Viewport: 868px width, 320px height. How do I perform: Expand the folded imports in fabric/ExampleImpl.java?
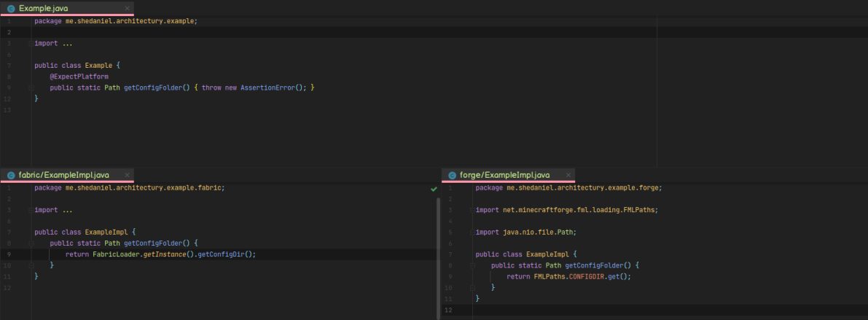click(31, 210)
